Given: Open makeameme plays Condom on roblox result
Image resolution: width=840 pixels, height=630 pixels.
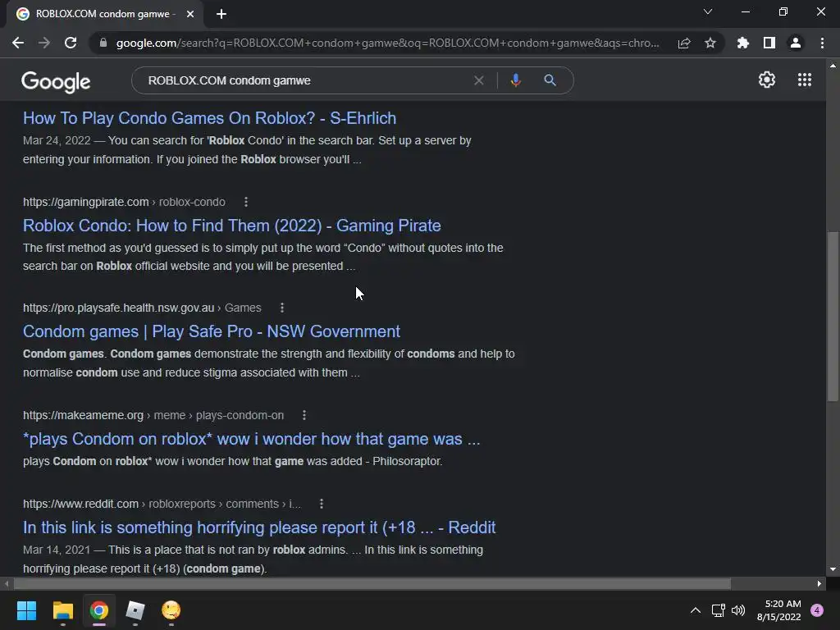Looking at the screenshot, I should (251, 440).
